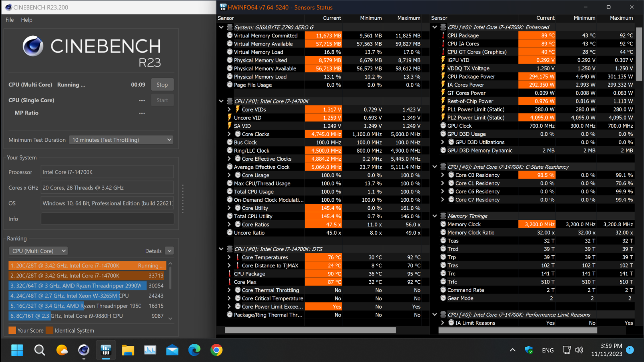Expand the Core Clocks row
Viewport: 644px width, 362px height.
pyautogui.click(x=229, y=134)
